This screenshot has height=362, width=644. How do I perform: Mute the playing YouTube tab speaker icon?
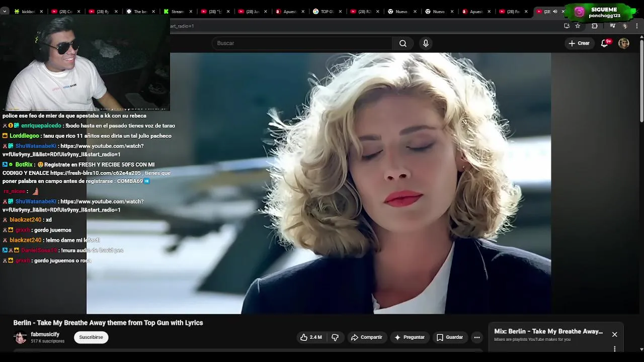coord(555,12)
